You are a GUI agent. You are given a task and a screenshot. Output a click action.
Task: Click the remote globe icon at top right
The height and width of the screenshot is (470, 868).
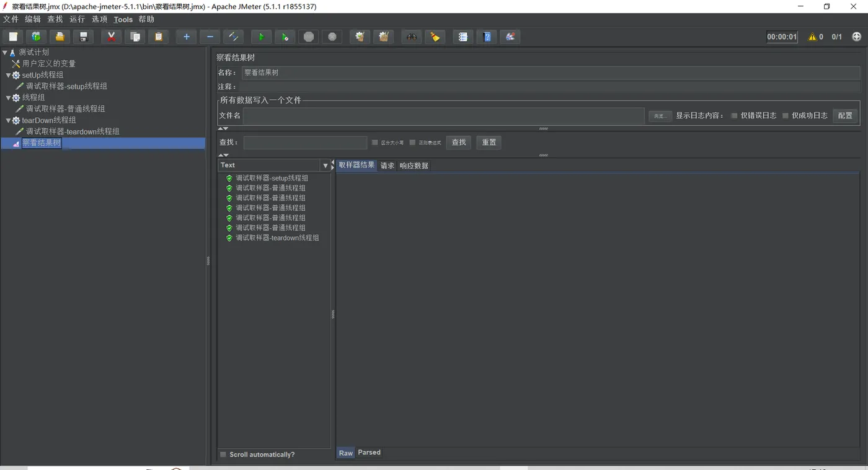[857, 37]
